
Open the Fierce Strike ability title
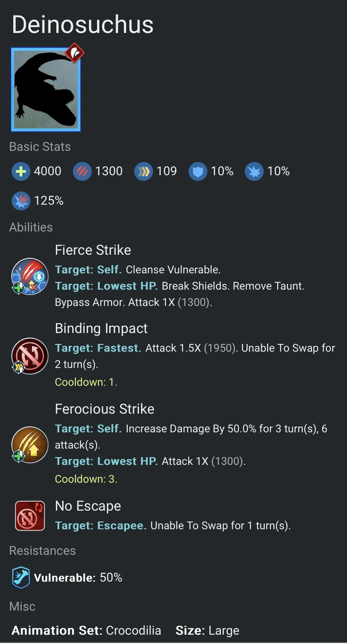pos(93,250)
